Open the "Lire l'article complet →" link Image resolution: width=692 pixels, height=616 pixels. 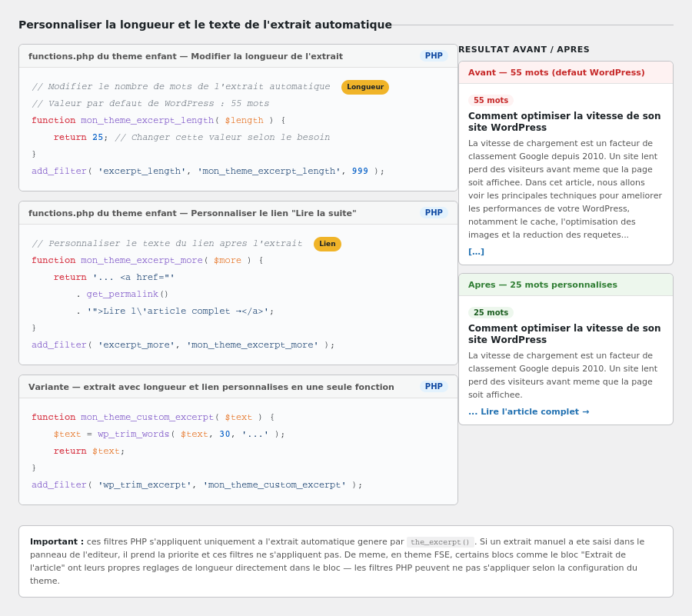(x=529, y=411)
